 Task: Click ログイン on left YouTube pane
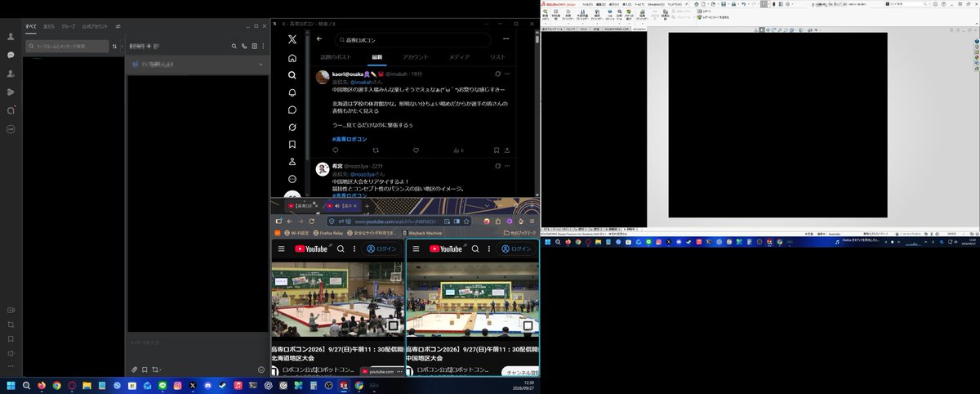[381, 248]
